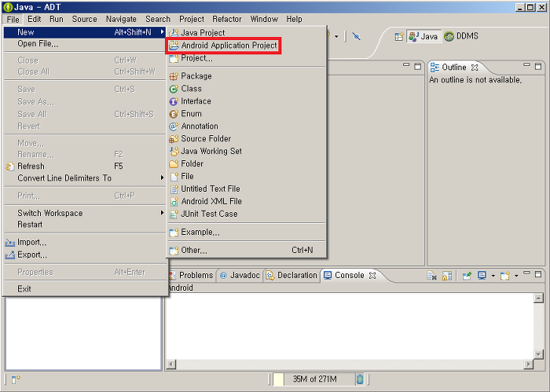550x392 pixels.
Task: Click the status bar new item icon
Action: [16, 379]
